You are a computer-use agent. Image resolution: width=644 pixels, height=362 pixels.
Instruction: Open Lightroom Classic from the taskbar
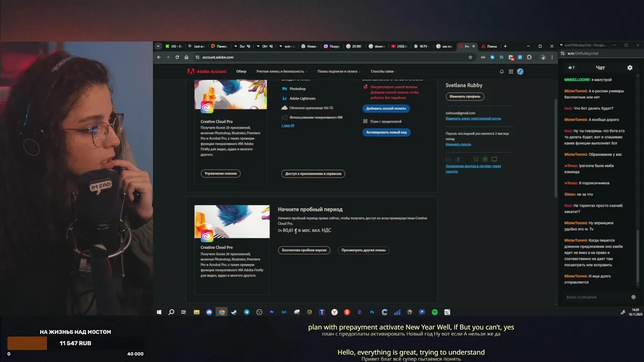[284, 312]
